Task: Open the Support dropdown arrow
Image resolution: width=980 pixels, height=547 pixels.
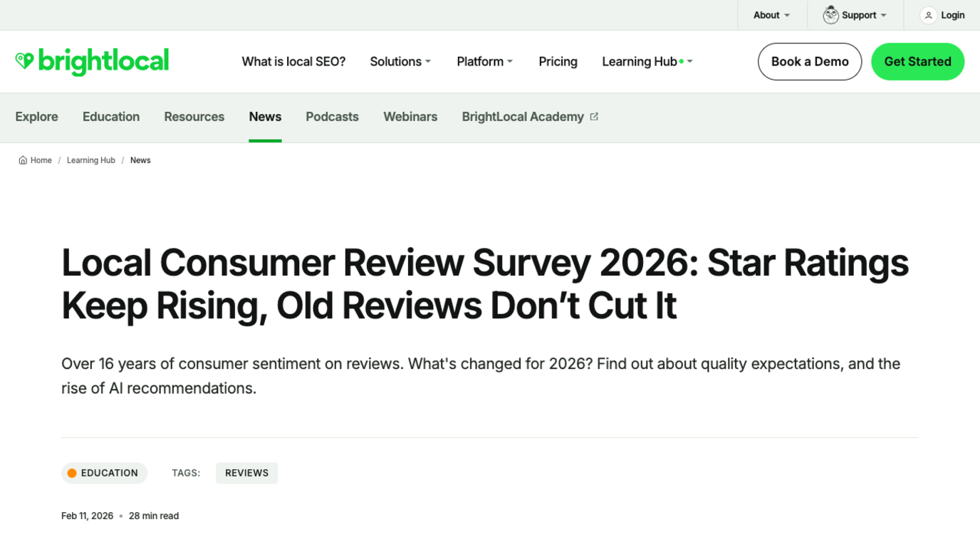Action: click(884, 15)
